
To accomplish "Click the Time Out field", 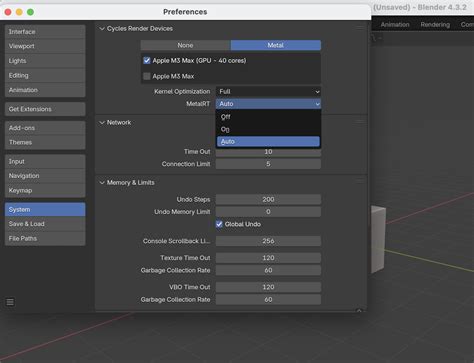I will pyautogui.click(x=268, y=152).
